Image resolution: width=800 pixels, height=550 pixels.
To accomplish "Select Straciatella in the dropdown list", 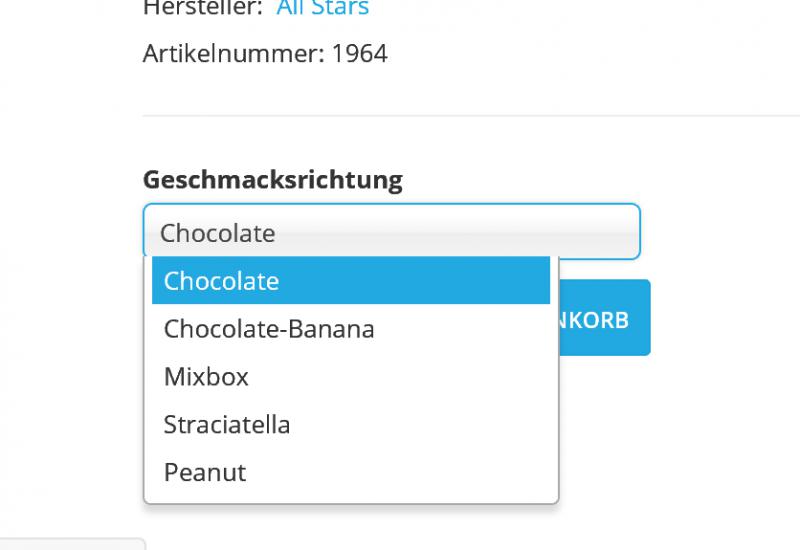I will [x=351, y=424].
